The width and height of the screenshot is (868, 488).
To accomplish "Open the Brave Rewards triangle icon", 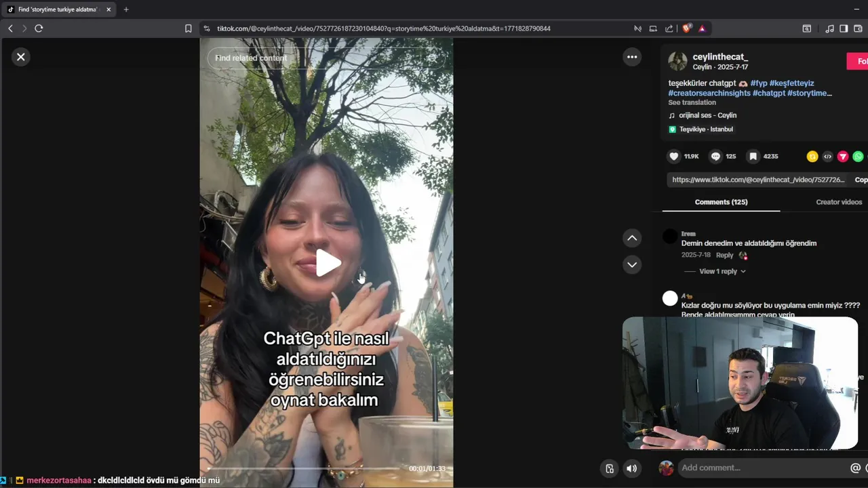I will click(702, 28).
